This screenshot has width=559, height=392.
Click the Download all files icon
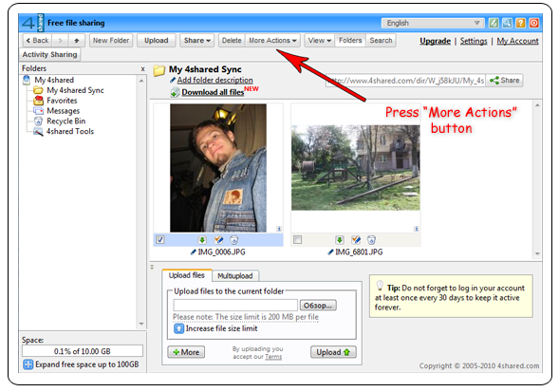coord(175,92)
